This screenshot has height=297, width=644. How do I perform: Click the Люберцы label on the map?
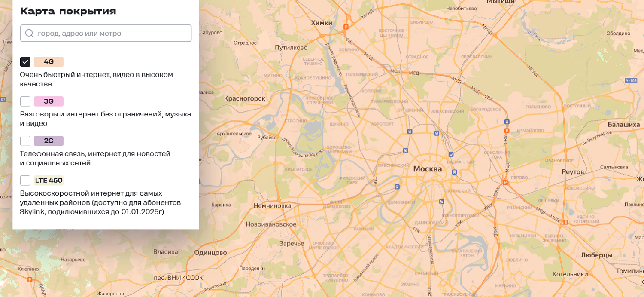pyautogui.click(x=596, y=255)
